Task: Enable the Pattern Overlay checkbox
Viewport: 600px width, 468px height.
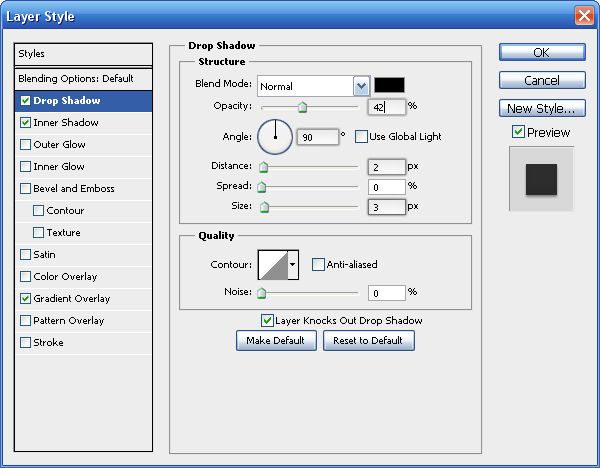Action: (x=26, y=321)
